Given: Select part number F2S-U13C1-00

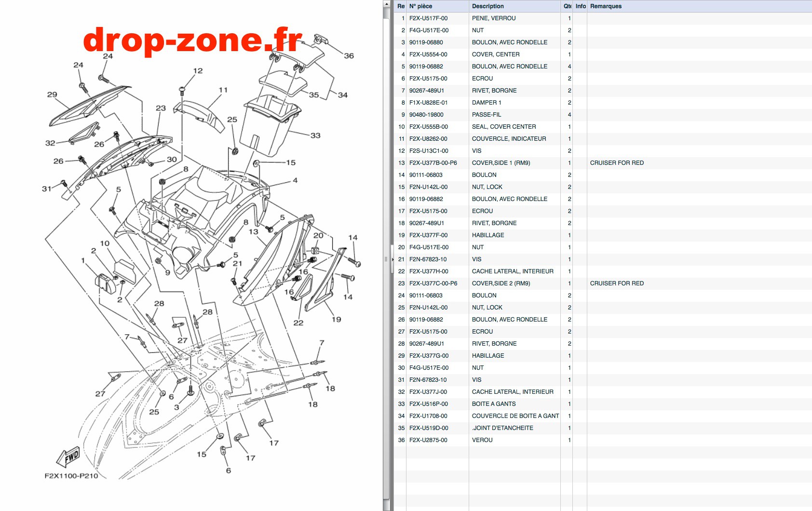Looking at the screenshot, I should (429, 151).
